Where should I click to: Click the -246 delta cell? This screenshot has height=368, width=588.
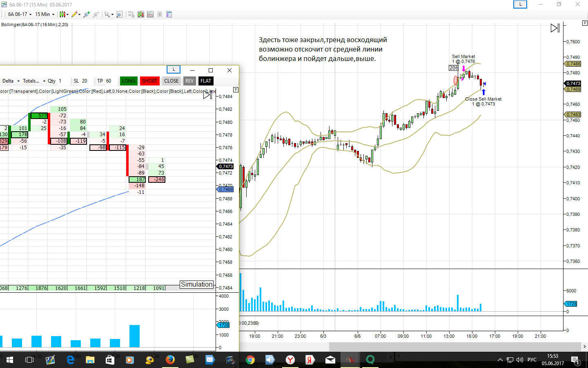pos(157,180)
